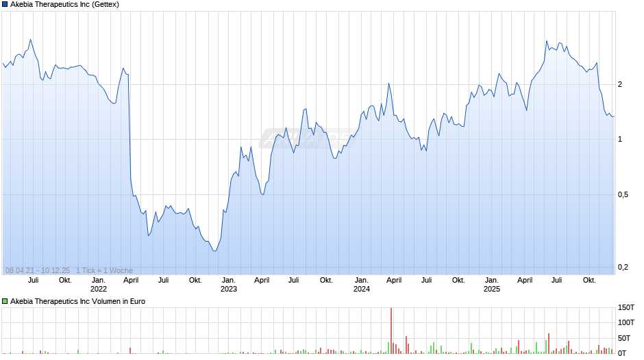
Task: Click the volume axis label '150T'
Action: [x=626, y=307]
